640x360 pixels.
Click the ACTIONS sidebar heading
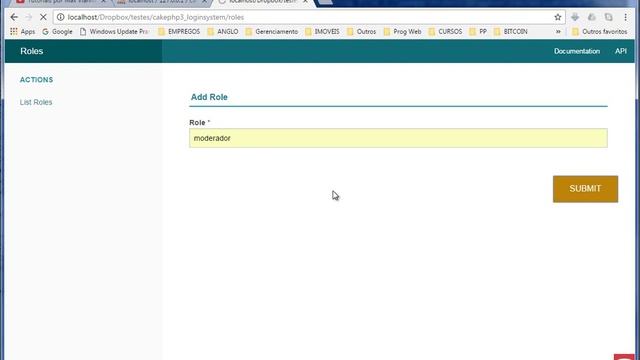36,80
